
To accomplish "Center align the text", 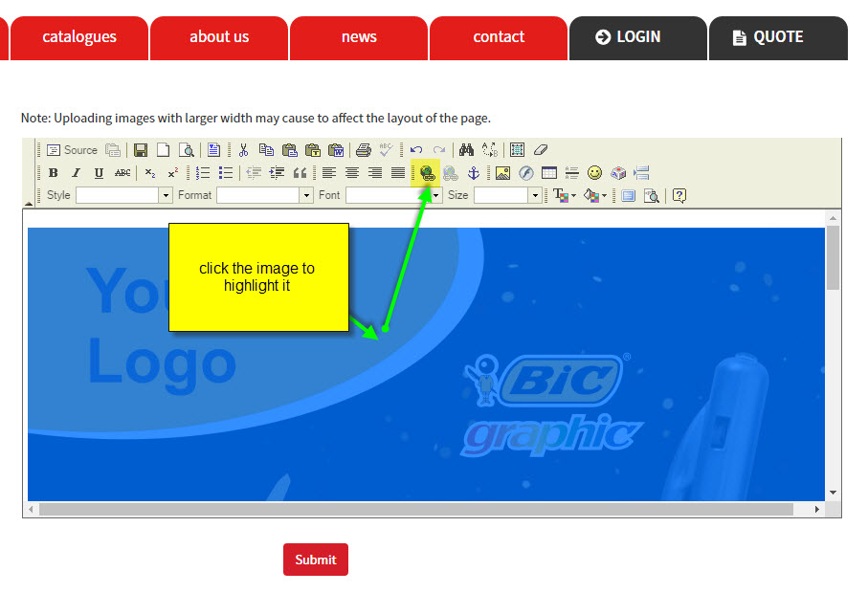I will point(352,173).
